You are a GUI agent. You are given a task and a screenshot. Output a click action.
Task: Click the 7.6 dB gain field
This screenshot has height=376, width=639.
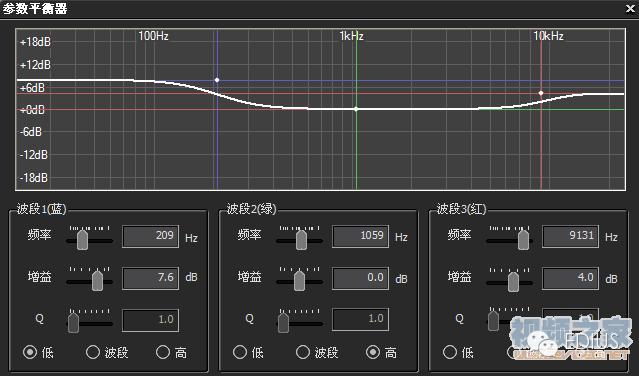pos(150,278)
